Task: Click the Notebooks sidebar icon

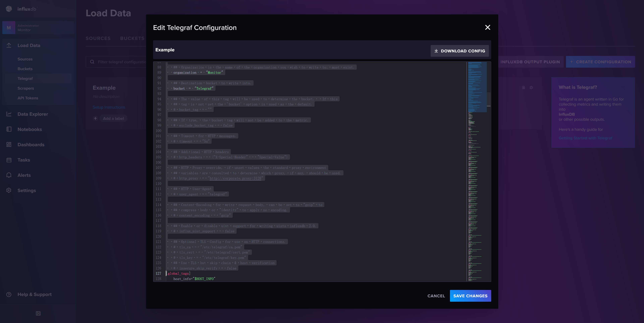Action: pyautogui.click(x=9, y=129)
